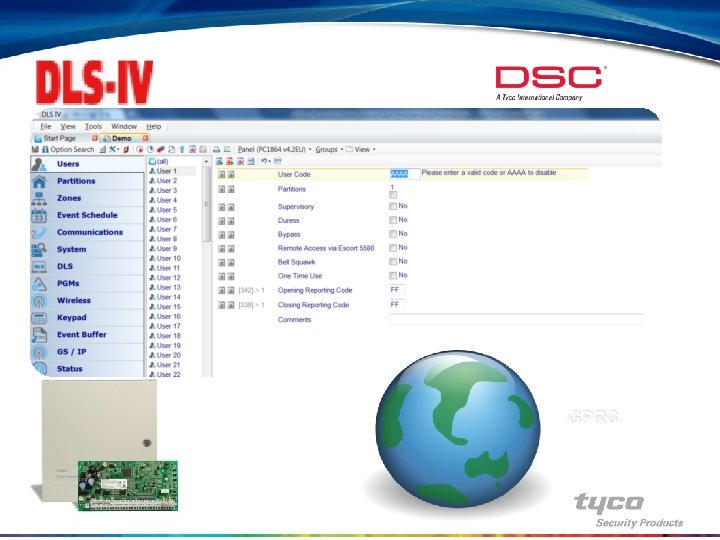
Task: Click the User Code input field
Action: click(404, 174)
